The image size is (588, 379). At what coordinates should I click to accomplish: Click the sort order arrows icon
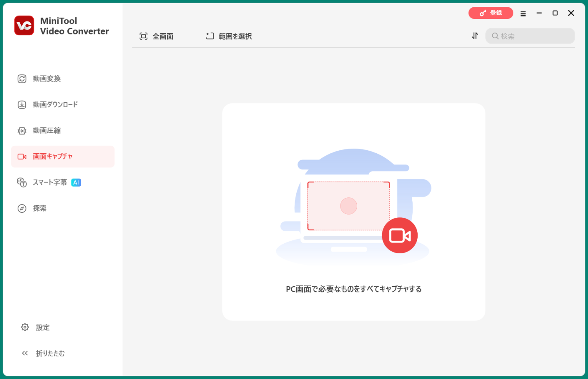pos(475,36)
